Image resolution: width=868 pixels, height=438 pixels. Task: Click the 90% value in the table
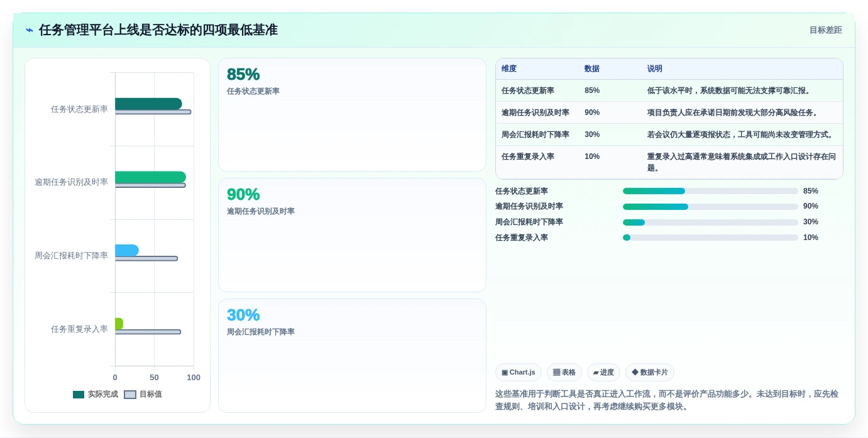point(592,112)
